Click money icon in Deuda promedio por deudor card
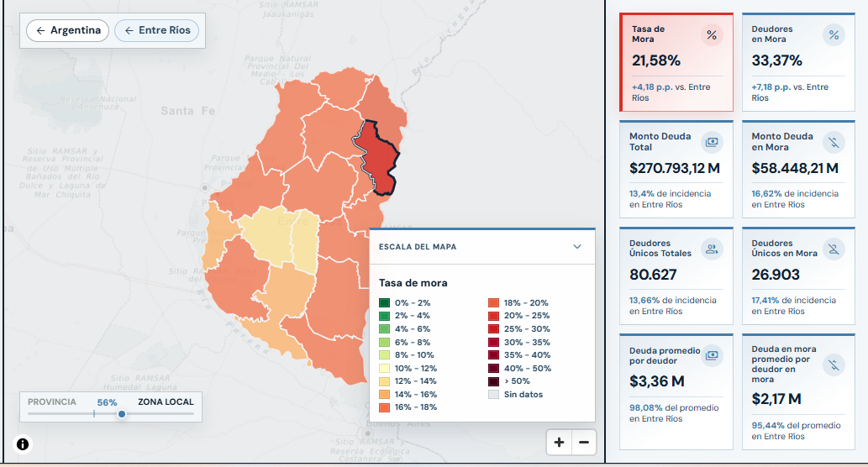868x467 pixels. (712, 355)
